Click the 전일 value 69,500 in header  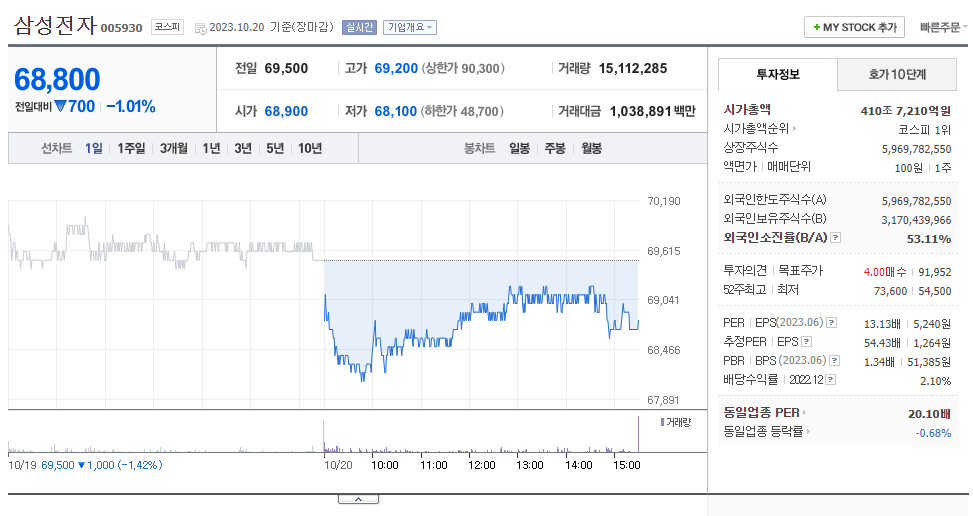click(286, 68)
